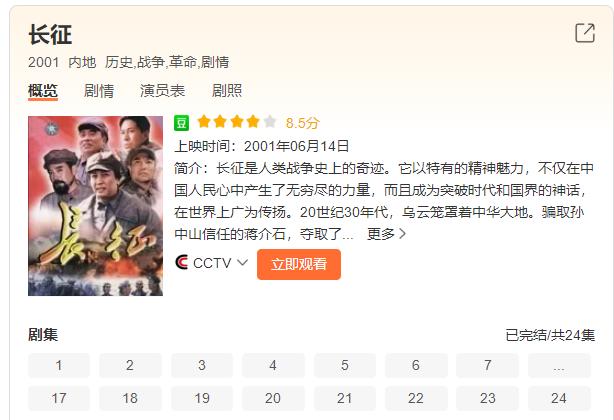614x420 pixels.
Task: Open the 长征 poster thumbnail
Action: pyautogui.click(x=96, y=206)
